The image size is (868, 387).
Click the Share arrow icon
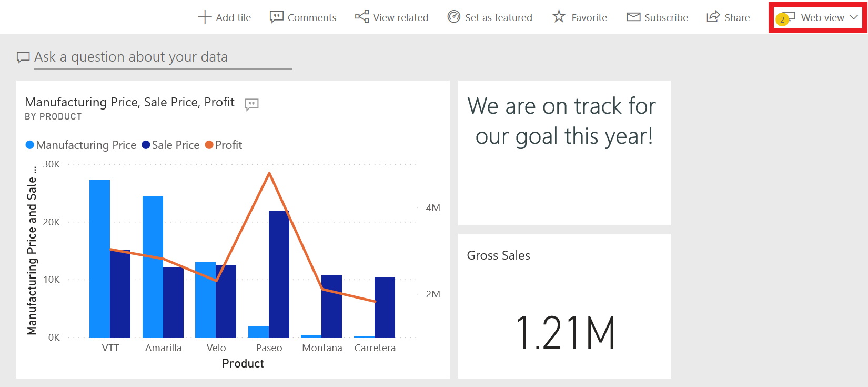(713, 17)
